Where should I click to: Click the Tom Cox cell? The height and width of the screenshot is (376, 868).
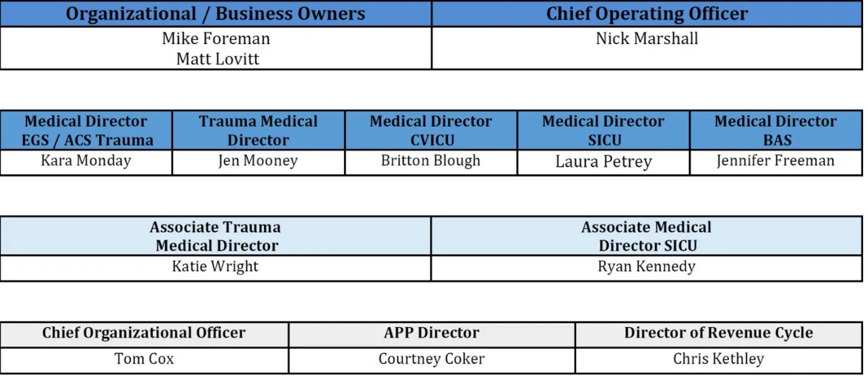click(144, 360)
